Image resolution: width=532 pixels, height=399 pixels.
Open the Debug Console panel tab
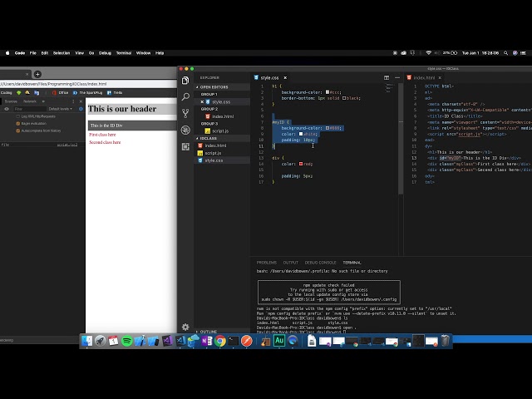point(320,263)
